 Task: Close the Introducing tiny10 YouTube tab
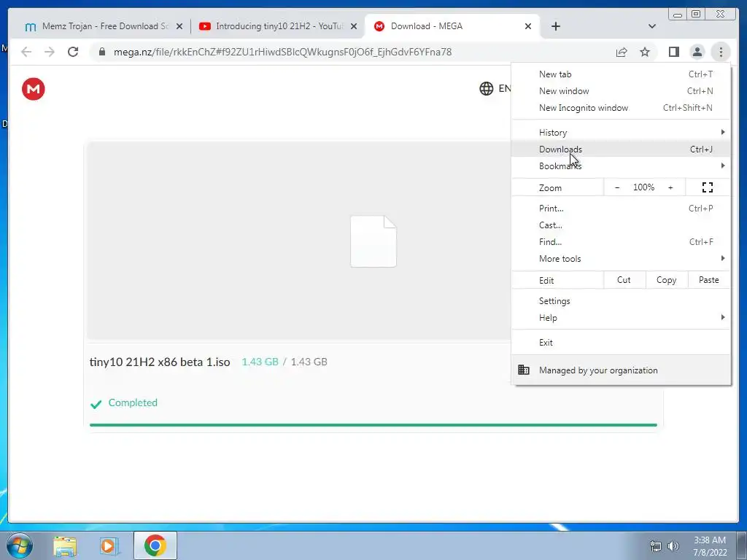[354, 27]
